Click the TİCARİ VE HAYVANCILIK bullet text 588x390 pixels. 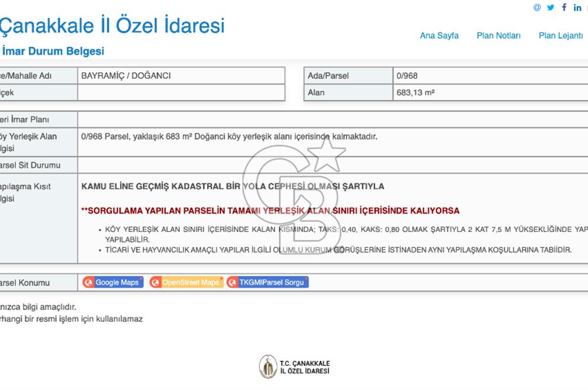(x=338, y=250)
